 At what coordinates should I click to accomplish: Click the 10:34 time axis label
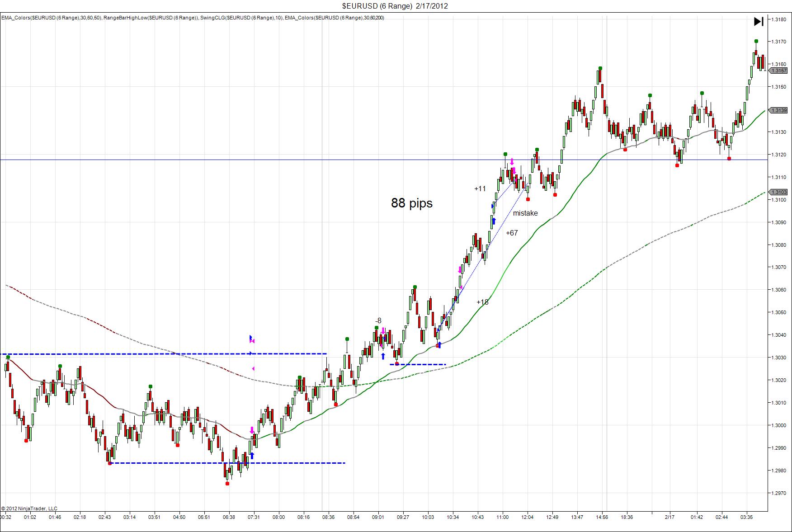point(453,517)
